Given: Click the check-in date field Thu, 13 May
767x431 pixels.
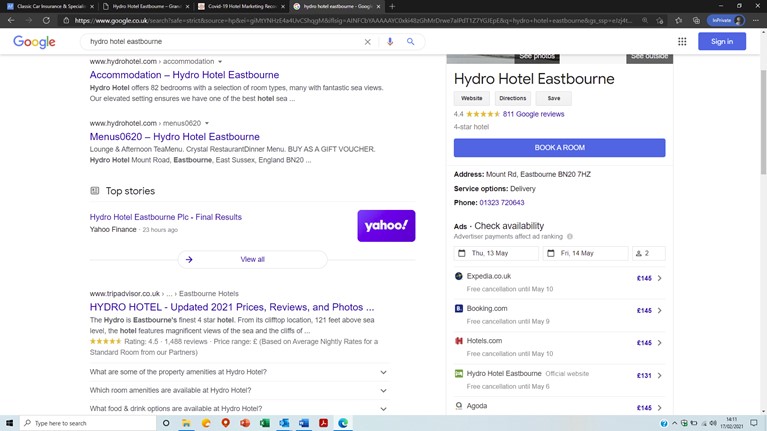Looking at the screenshot, I should pyautogui.click(x=497, y=253).
